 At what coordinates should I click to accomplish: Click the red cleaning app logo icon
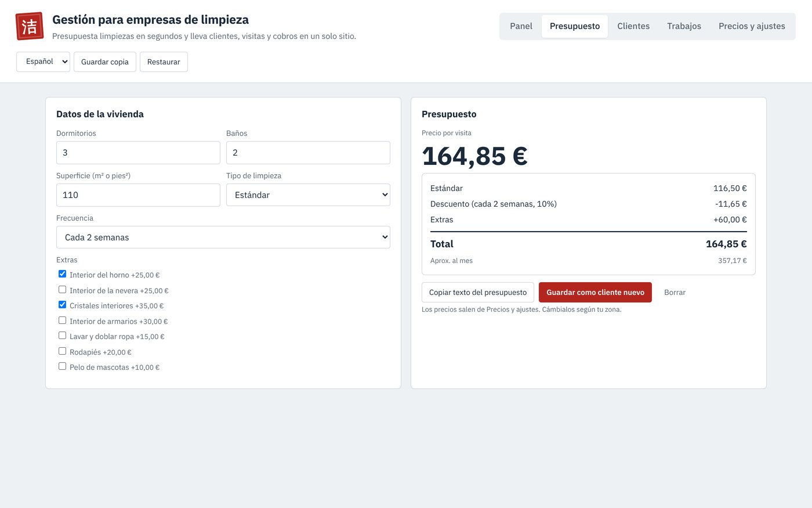pos(30,26)
